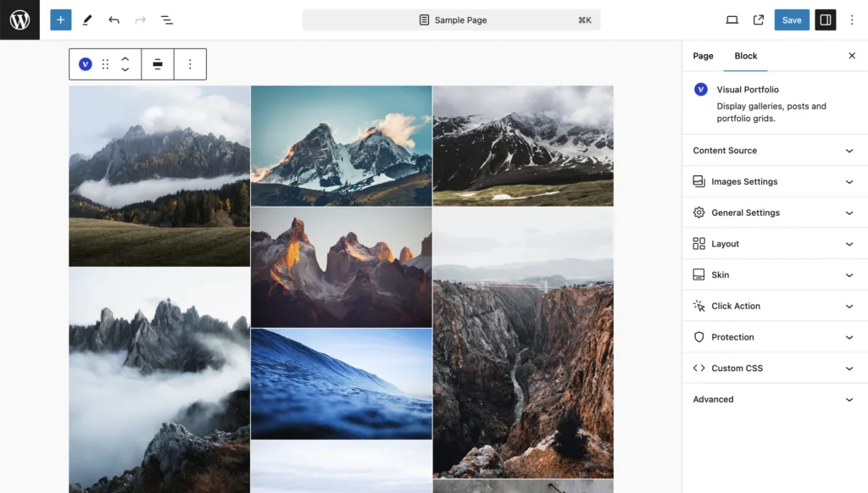Click the block drag handle dots

point(105,64)
